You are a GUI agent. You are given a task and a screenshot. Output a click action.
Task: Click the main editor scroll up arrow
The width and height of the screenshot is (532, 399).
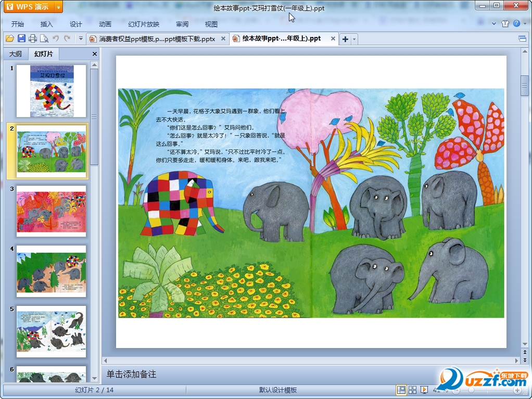point(525,52)
